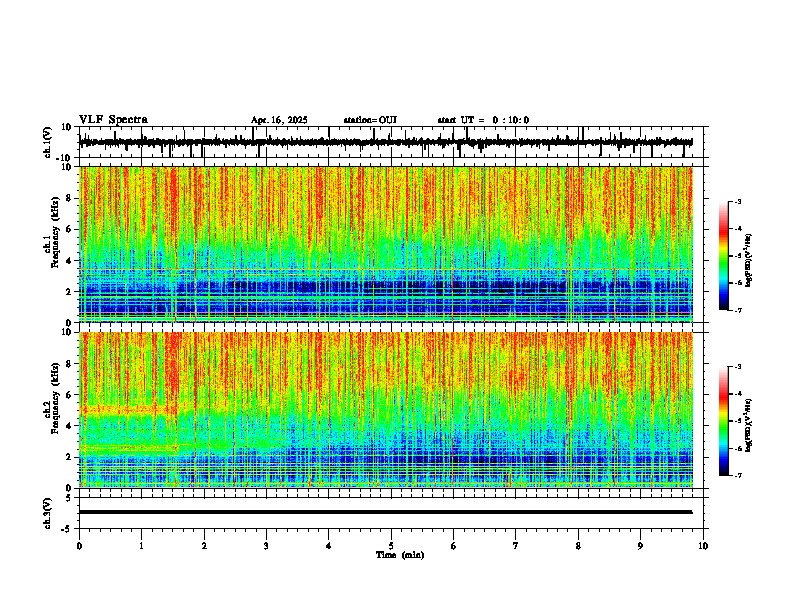Viewport: 792px width, 612px height.
Task: Click the ch.2 color bar log PSD label
Action: 748,425
